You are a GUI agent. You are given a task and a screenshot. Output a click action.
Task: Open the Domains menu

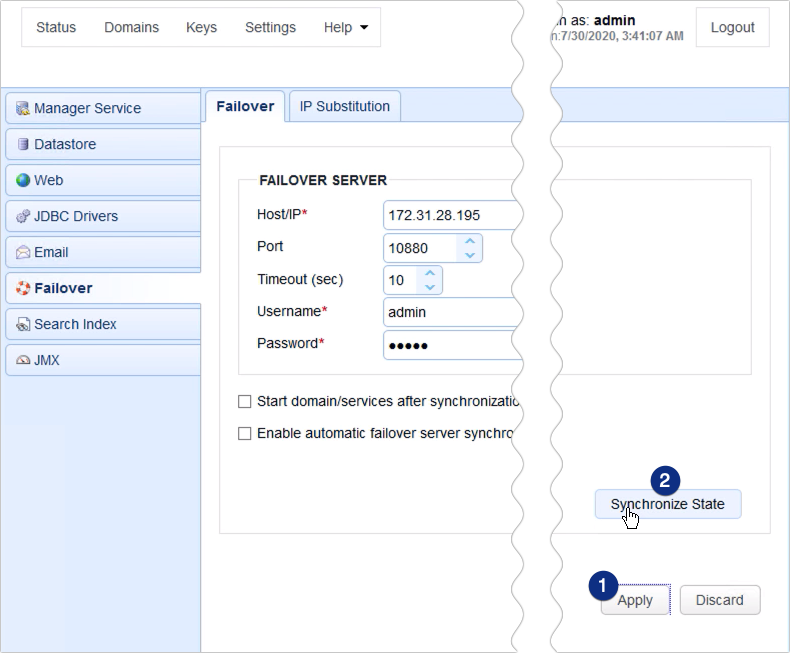[131, 28]
